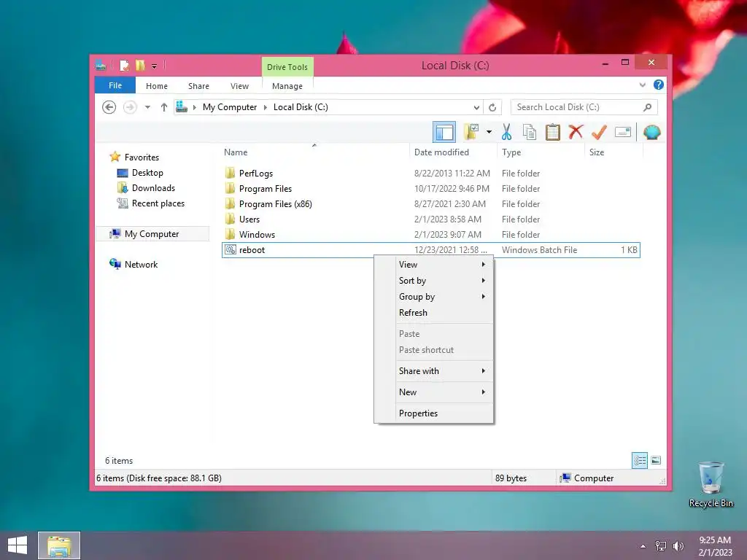Viewport: 747px width, 560px height.
Task: Click the Search Local Disk (C:) field
Action: pos(584,107)
